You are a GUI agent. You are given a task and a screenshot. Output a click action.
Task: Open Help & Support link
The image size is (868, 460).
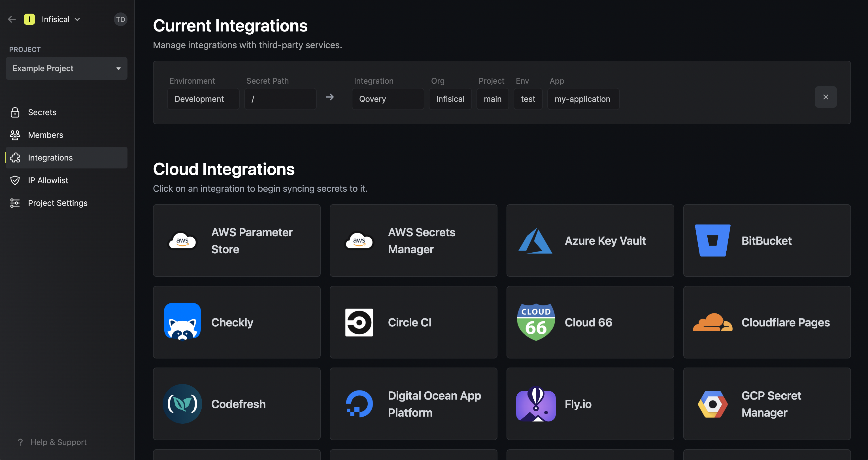point(58,442)
